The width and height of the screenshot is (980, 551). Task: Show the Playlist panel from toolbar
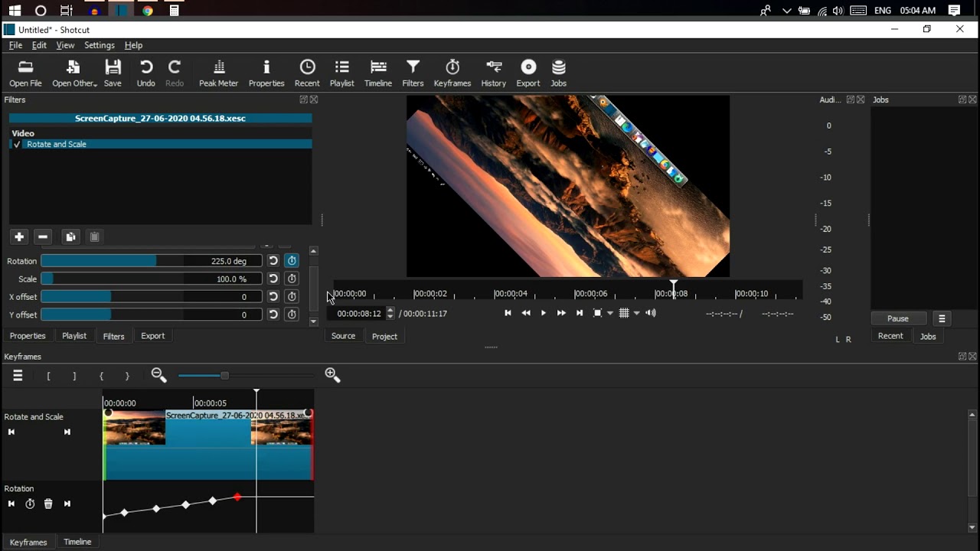click(x=342, y=73)
